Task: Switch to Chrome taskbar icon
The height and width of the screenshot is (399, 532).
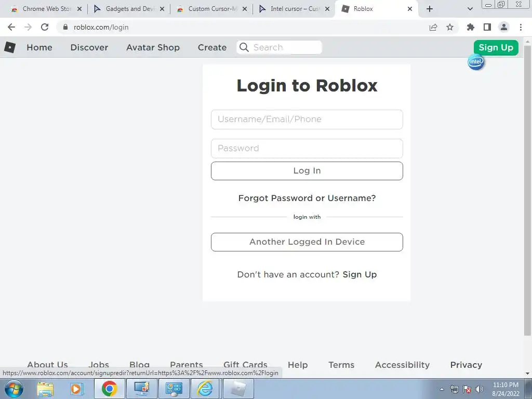Action: [109, 389]
